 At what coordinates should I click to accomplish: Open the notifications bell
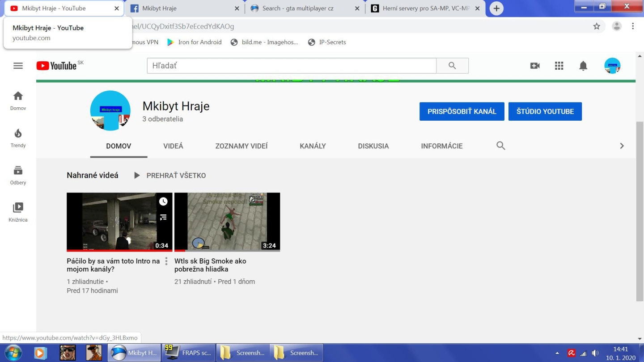583,66
